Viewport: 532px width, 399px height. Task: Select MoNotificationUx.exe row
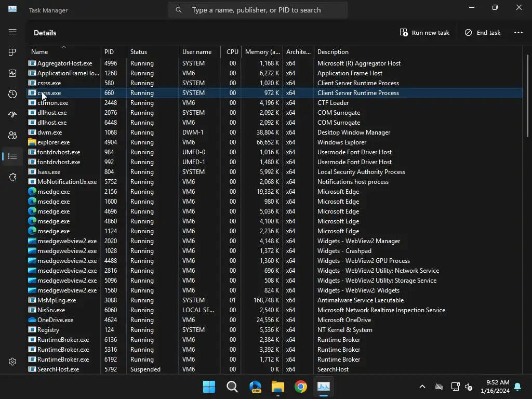click(274, 181)
